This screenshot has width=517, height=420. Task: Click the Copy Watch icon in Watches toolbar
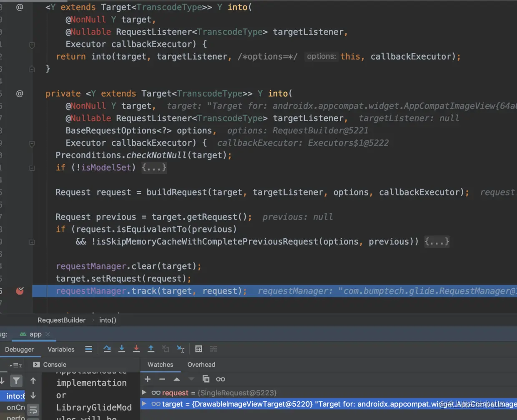tap(206, 379)
